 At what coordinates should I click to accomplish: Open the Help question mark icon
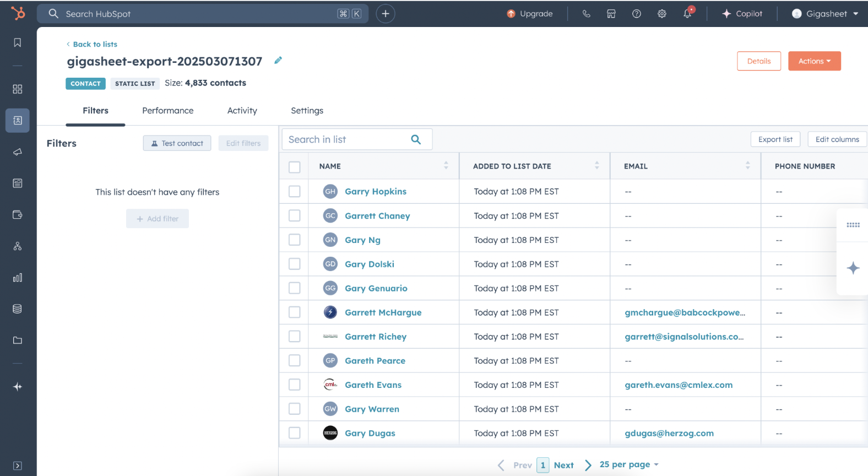pos(637,14)
